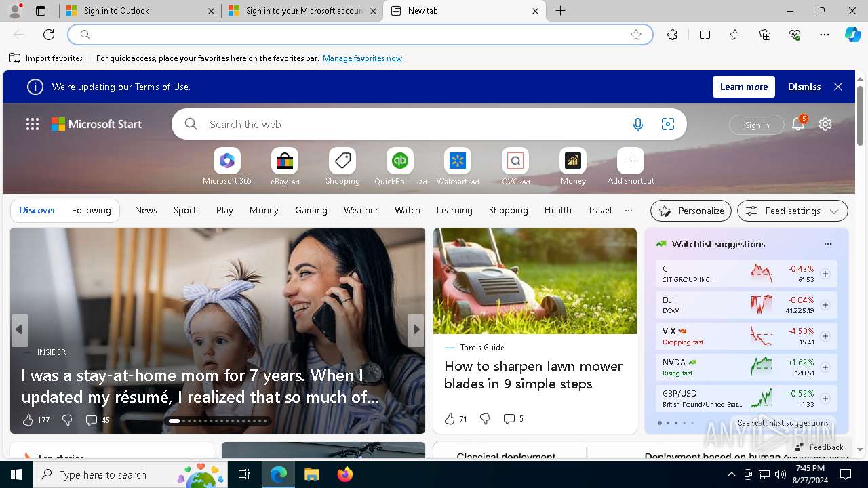The width and height of the screenshot is (868, 488).
Task: Open the Sports category
Action: tap(186, 210)
